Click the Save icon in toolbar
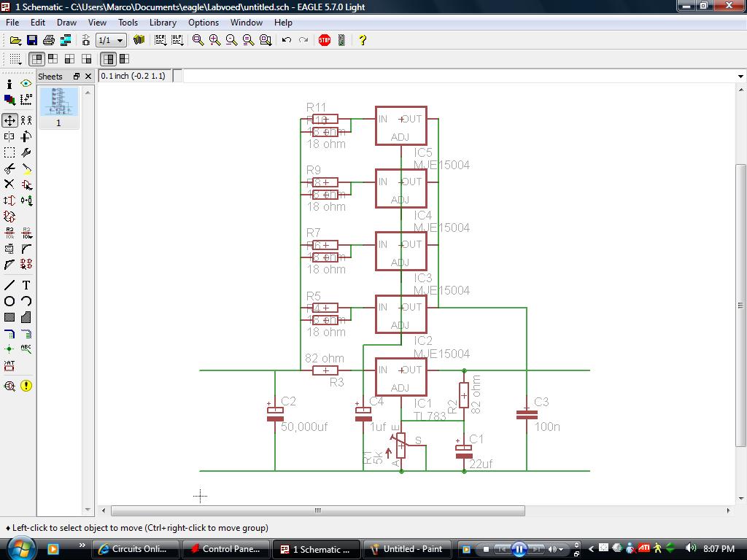 click(x=32, y=40)
